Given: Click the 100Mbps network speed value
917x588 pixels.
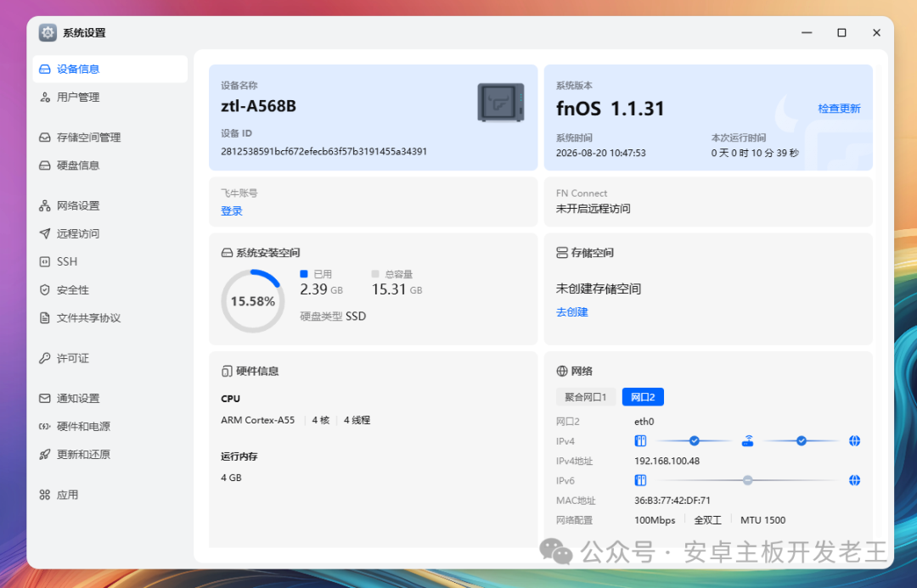Looking at the screenshot, I should click(655, 520).
